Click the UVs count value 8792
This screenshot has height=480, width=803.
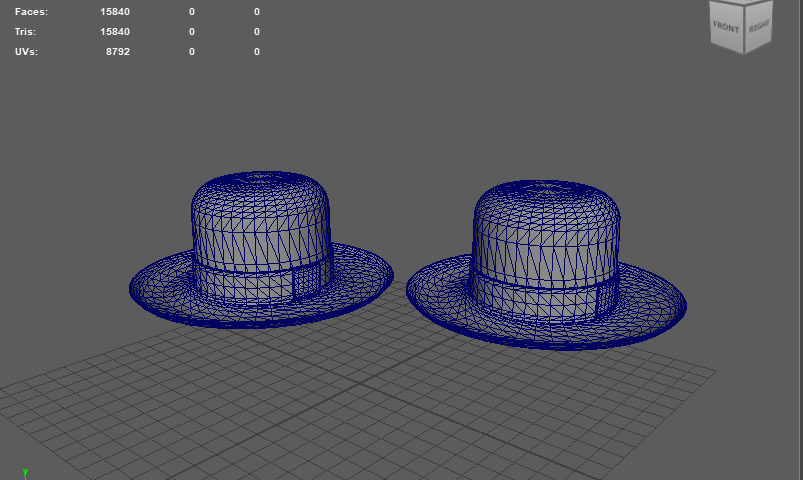pyautogui.click(x=118, y=51)
